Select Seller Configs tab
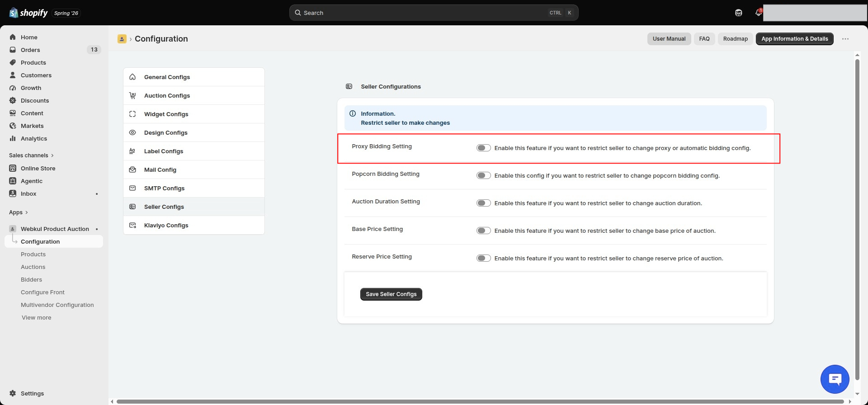868x405 pixels. [194, 207]
